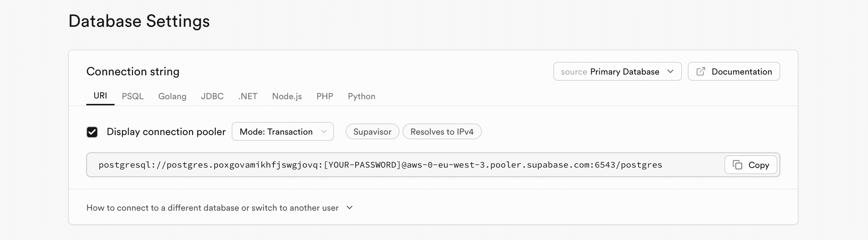Select the Node.js tab

[287, 96]
